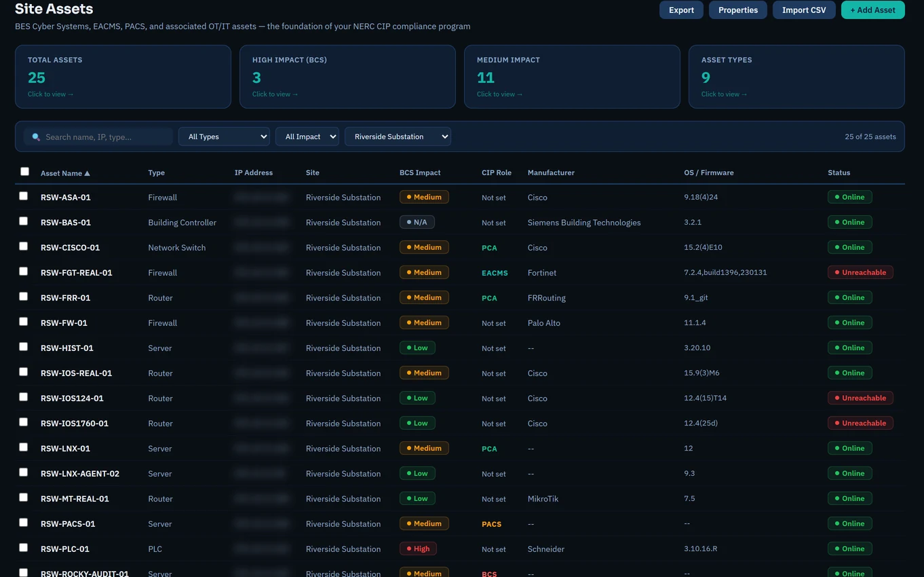Sort by the Status column header

coord(839,172)
